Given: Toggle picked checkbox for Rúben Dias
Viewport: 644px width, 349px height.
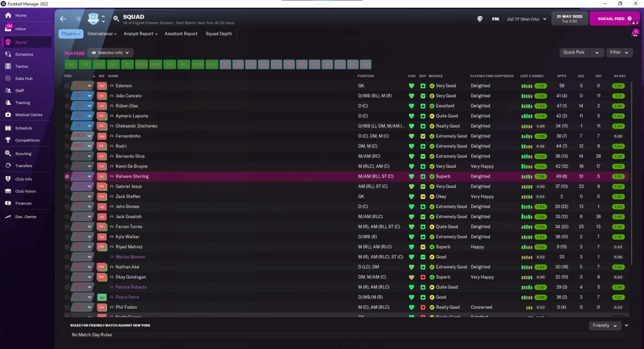Looking at the screenshot, I should pos(67,106).
